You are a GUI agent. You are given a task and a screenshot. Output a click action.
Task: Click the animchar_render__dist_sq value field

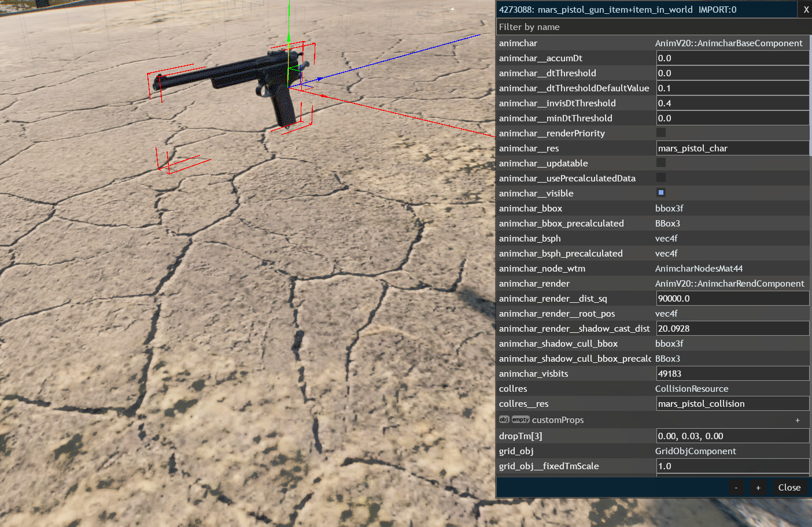pos(732,298)
